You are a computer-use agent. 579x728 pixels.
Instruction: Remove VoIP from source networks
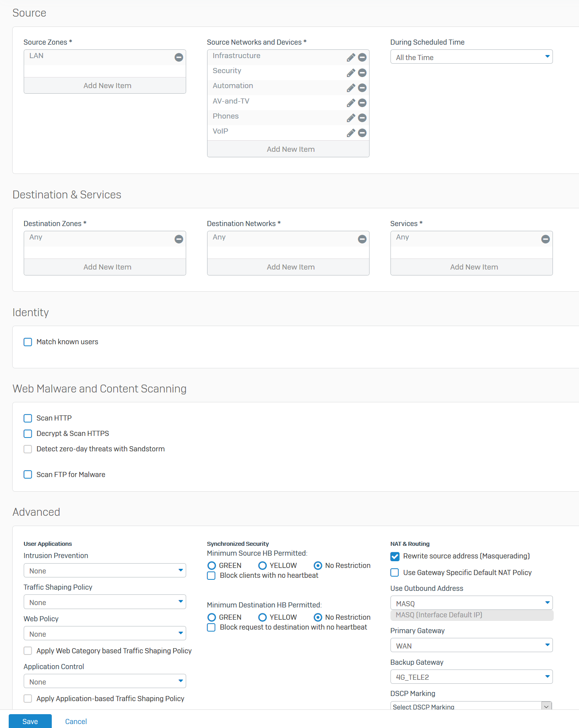[362, 133]
